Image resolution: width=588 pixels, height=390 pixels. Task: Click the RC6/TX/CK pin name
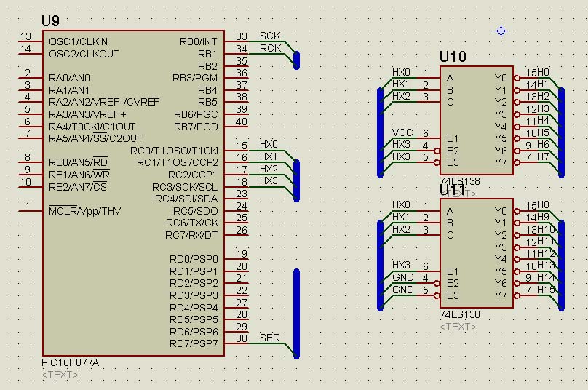pyautogui.click(x=192, y=223)
